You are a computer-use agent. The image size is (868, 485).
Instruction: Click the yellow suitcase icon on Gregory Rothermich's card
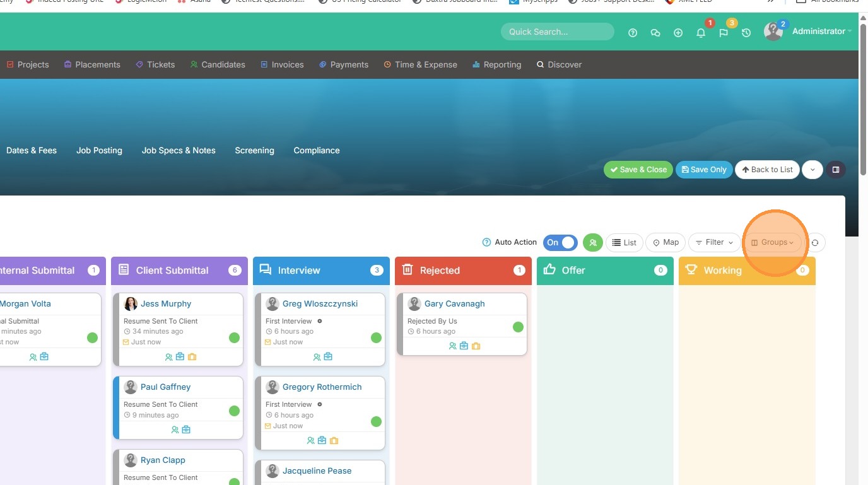point(334,441)
